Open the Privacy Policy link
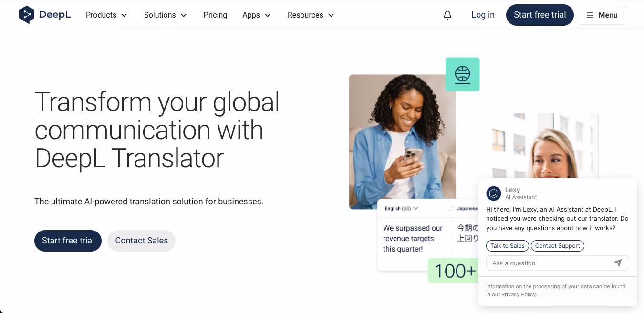This screenshot has height=313, width=644. (519, 294)
